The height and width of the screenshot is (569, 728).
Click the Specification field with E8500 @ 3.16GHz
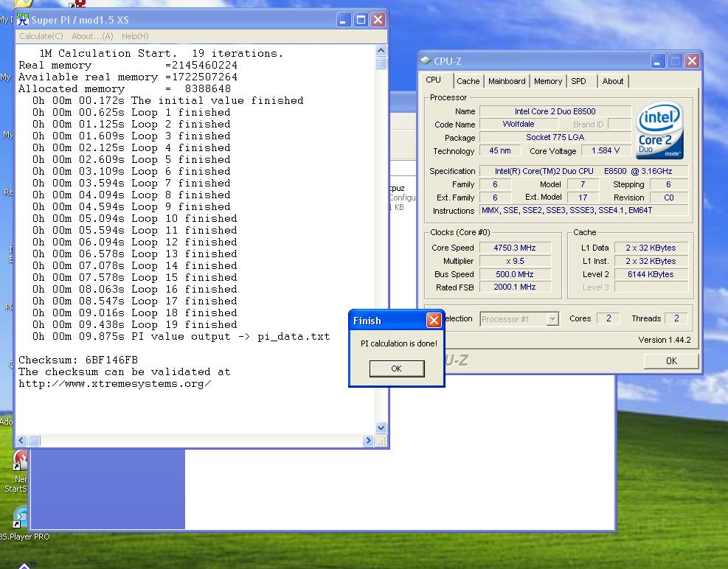coord(583,171)
